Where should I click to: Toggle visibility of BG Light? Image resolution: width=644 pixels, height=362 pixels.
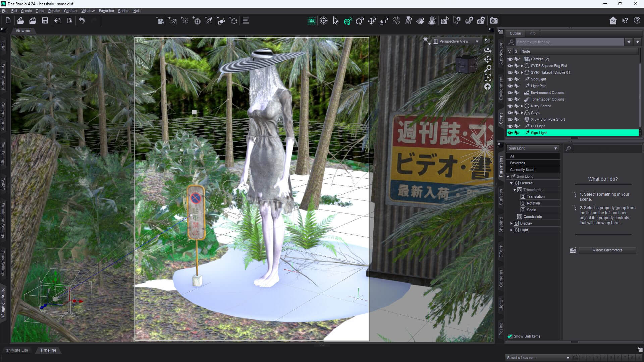pos(510,126)
